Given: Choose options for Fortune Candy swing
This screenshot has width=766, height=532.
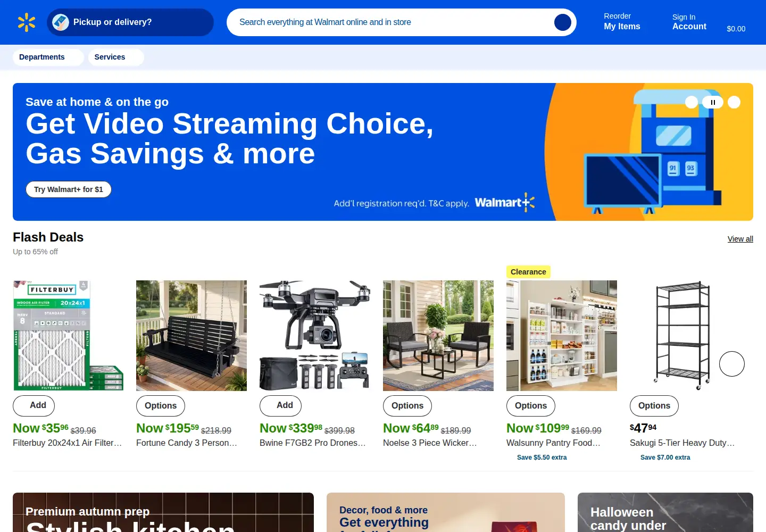Looking at the screenshot, I should pyautogui.click(x=161, y=406).
